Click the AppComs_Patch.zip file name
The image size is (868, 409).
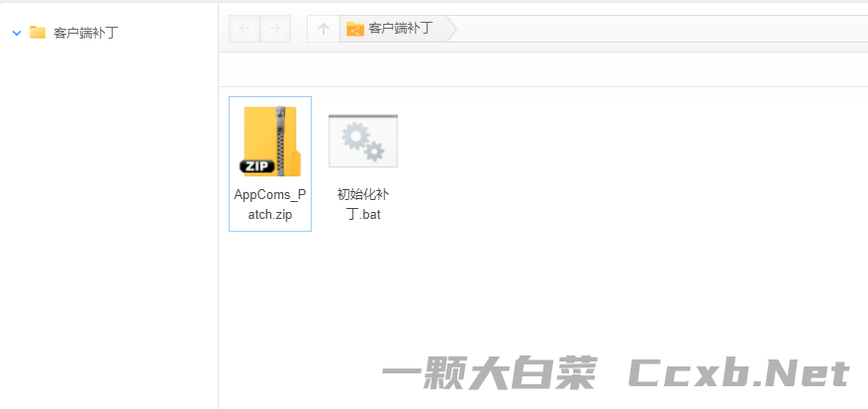tap(270, 204)
